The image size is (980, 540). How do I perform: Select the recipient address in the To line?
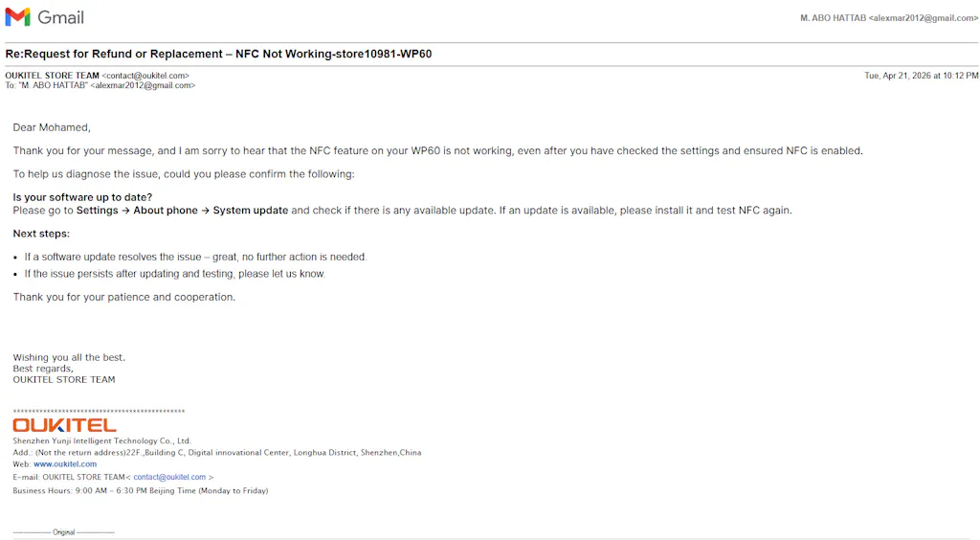click(142, 85)
